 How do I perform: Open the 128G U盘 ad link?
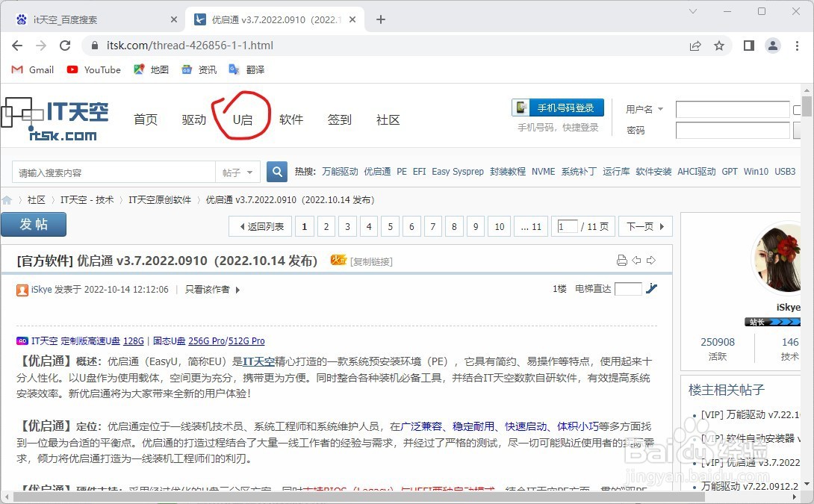click(134, 341)
